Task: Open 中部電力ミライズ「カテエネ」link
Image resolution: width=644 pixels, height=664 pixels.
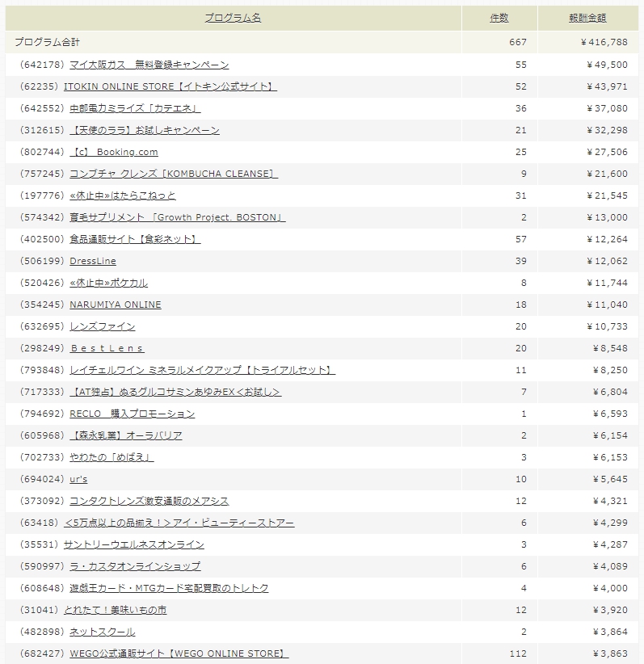Action: tap(135, 108)
